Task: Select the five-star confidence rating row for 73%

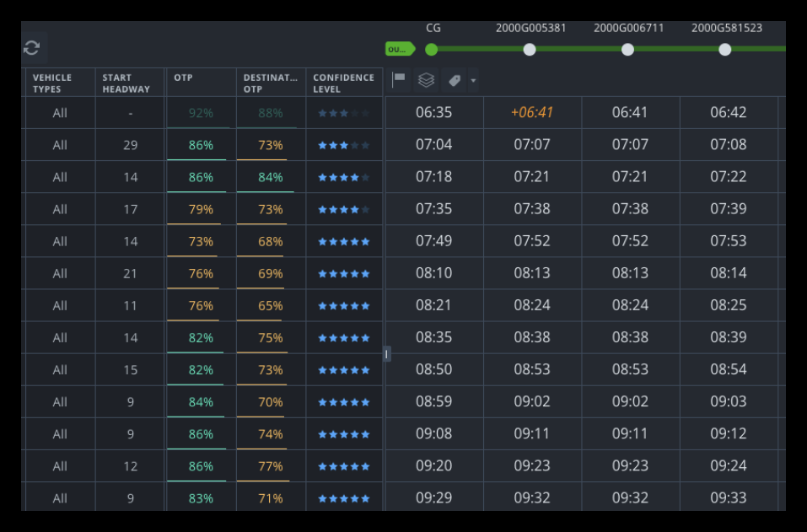Action: tap(343, 241)
